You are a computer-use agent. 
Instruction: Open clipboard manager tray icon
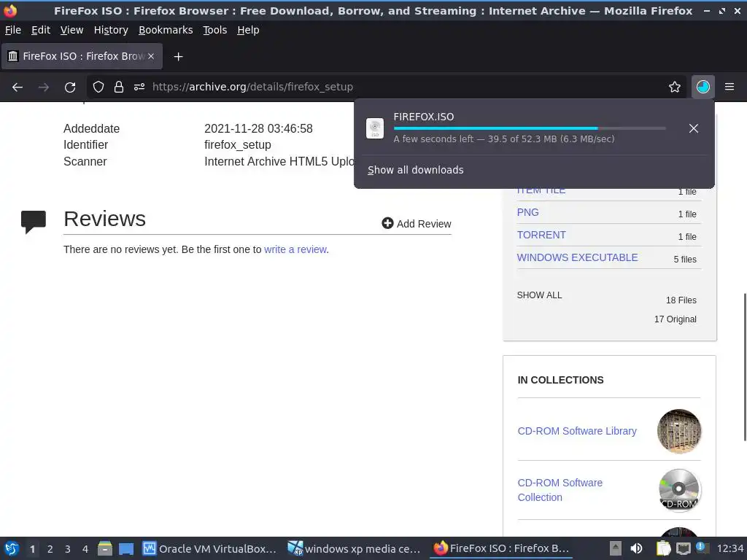tap(663, 548)
